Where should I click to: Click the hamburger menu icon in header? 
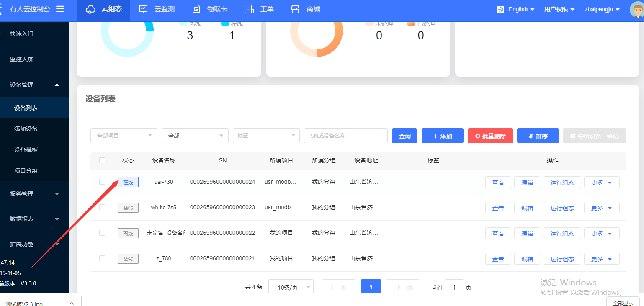pyautogui.click(x=60, y=9)
